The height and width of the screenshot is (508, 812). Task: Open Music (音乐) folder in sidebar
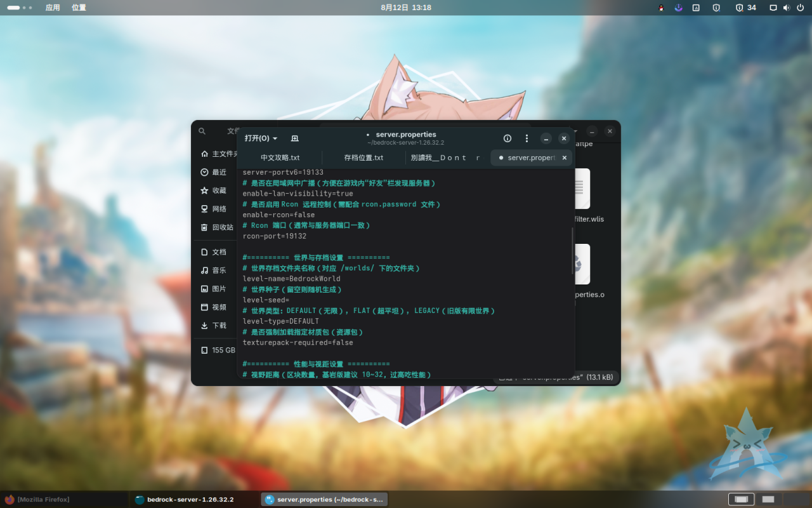click(214, 271)
